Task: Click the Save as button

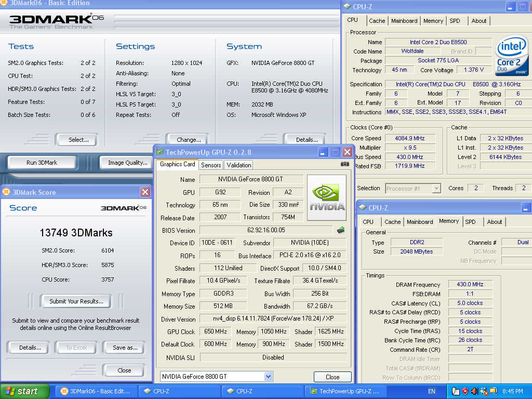Action: point(125,348)
